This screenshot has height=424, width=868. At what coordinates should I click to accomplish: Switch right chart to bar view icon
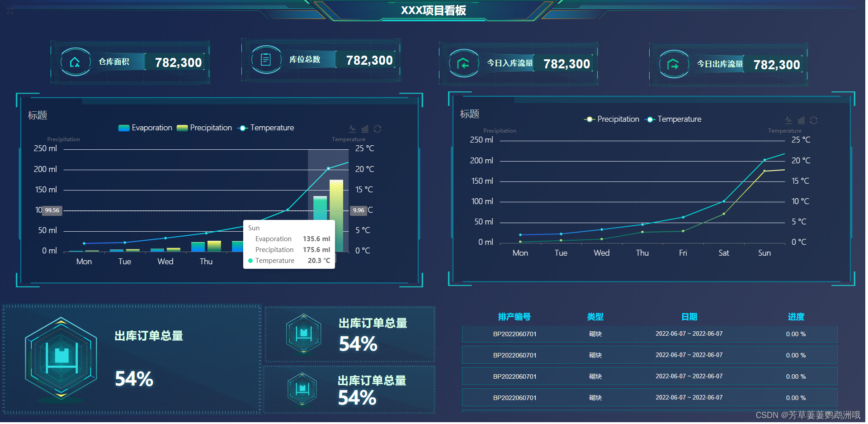tap(801, 120)
